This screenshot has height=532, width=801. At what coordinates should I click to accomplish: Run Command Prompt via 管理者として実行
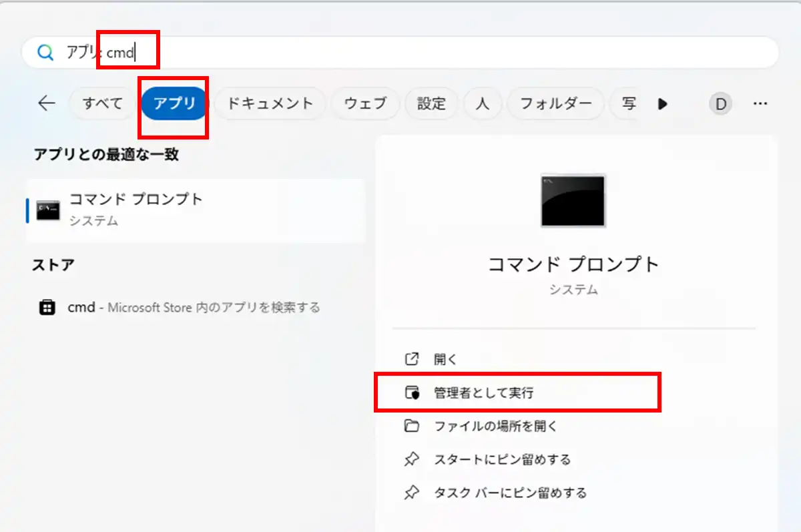pyautogui.click(x=484, y=393)
